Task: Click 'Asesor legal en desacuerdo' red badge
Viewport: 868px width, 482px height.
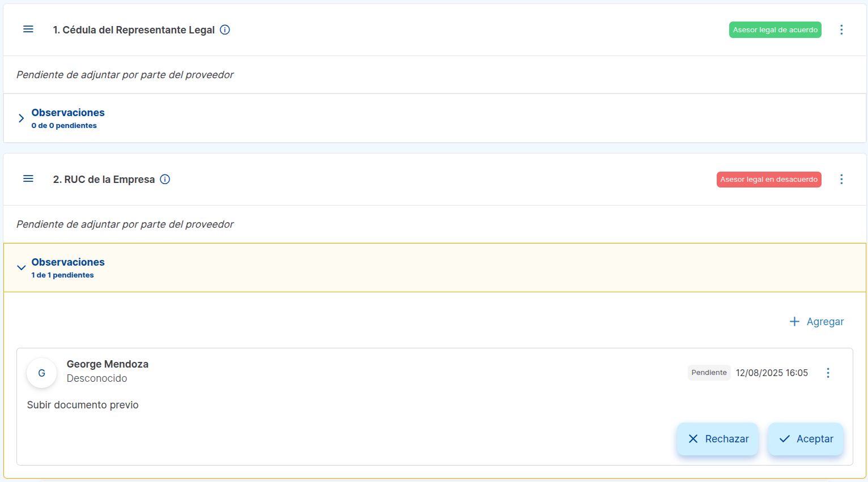Action: (769, 180)
